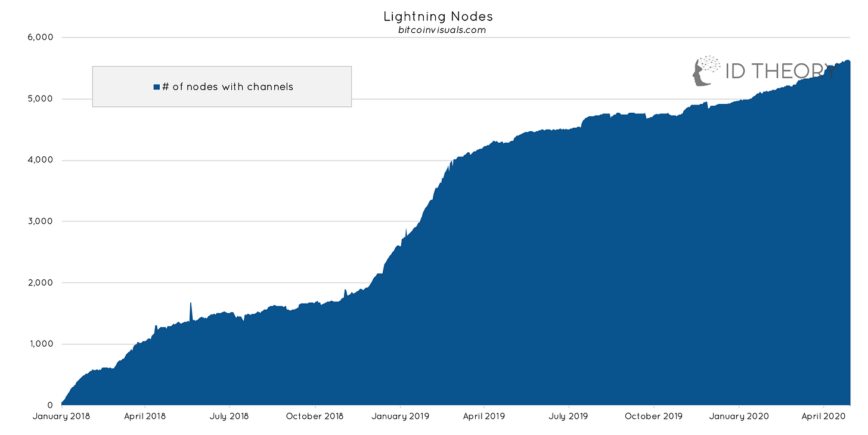Click the 'January 2020' x-axis label
This screenshot has height=435, width=868.
click(x=739, y=416)
